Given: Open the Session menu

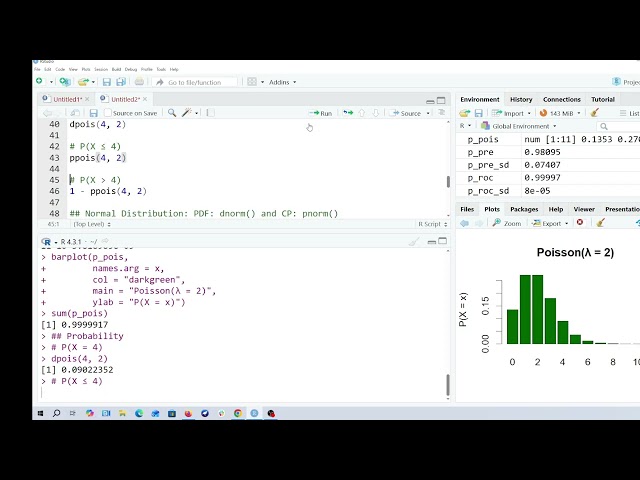Looking at the screenshot, I should 101,69.
